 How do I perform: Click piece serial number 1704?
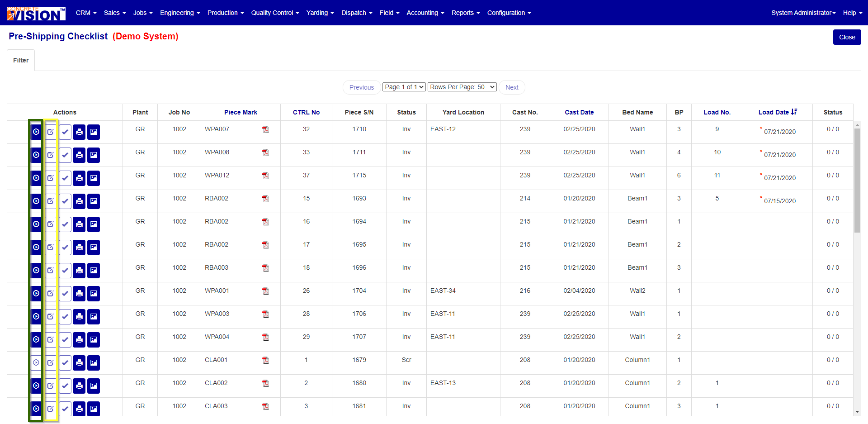(x=359, y=291)
